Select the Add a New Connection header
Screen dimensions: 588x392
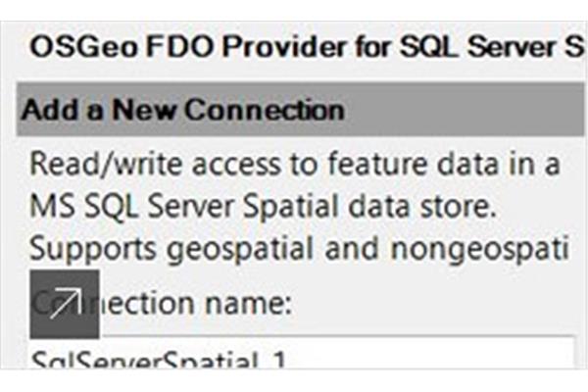(x=300, y=109)
